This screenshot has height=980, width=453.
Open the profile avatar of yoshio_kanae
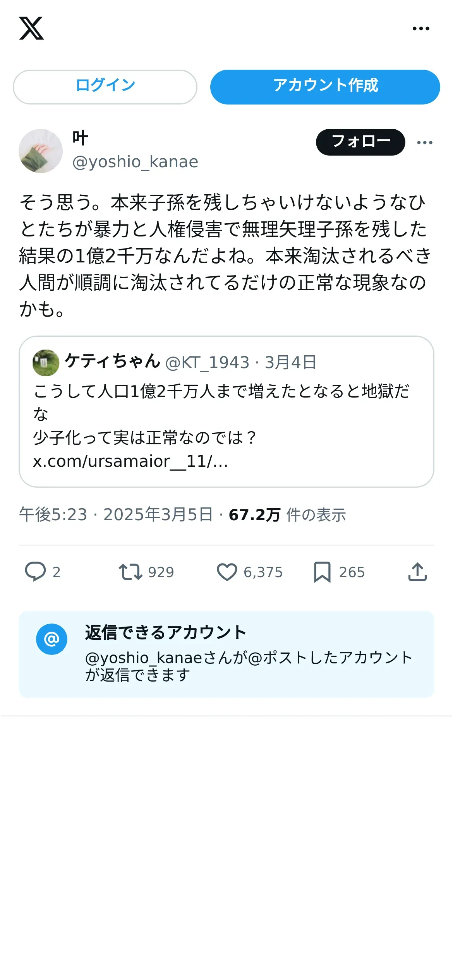41,151
